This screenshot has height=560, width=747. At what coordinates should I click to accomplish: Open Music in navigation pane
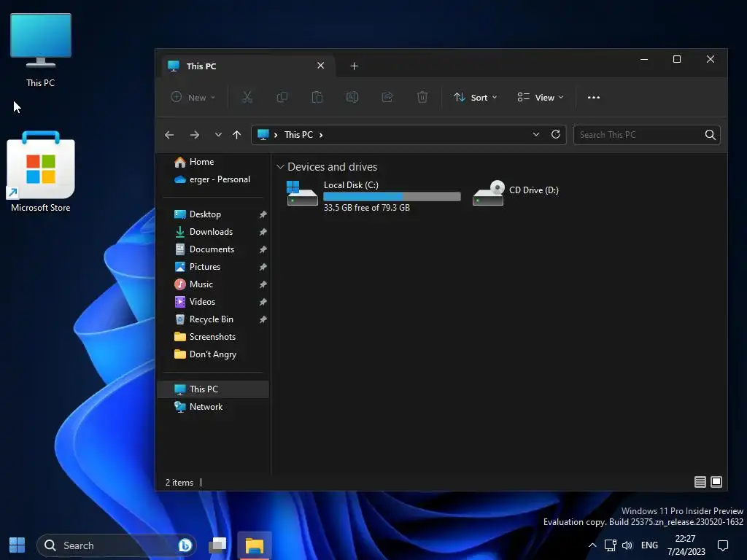click(x=214, y=284)
